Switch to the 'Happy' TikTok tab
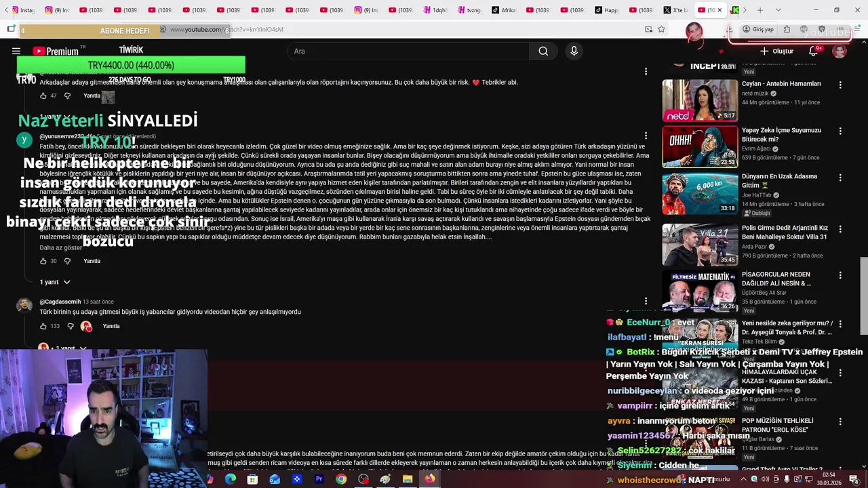The image size is (868, 488). 608,10
